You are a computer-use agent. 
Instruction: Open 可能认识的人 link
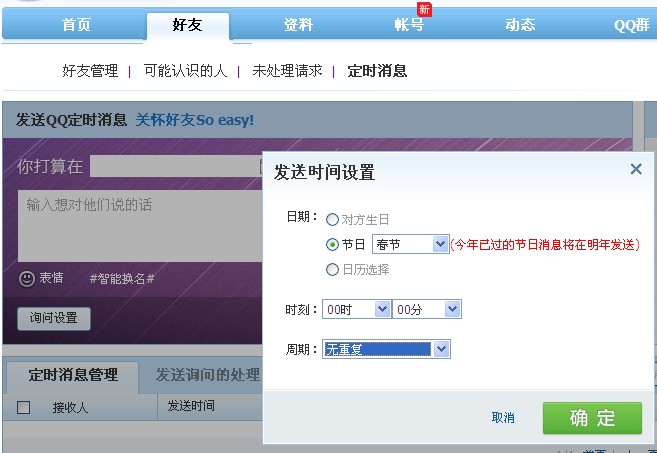(185, 71)
